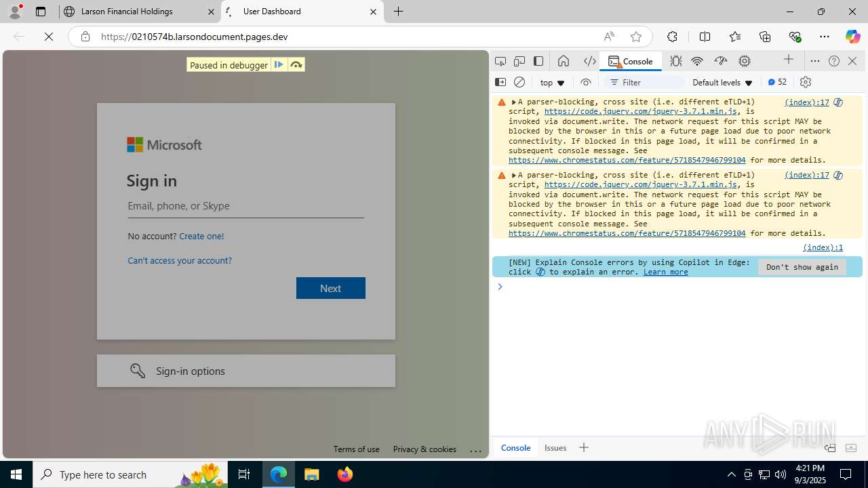
Task: Open DevTools help question mark
Action: [x=834, y=61]
